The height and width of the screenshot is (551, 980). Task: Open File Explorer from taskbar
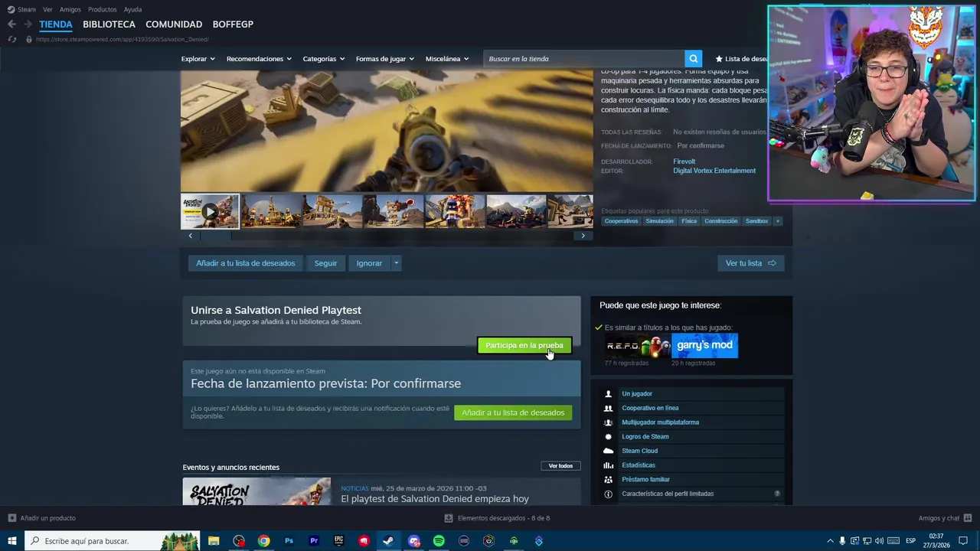tap(214, 541)
